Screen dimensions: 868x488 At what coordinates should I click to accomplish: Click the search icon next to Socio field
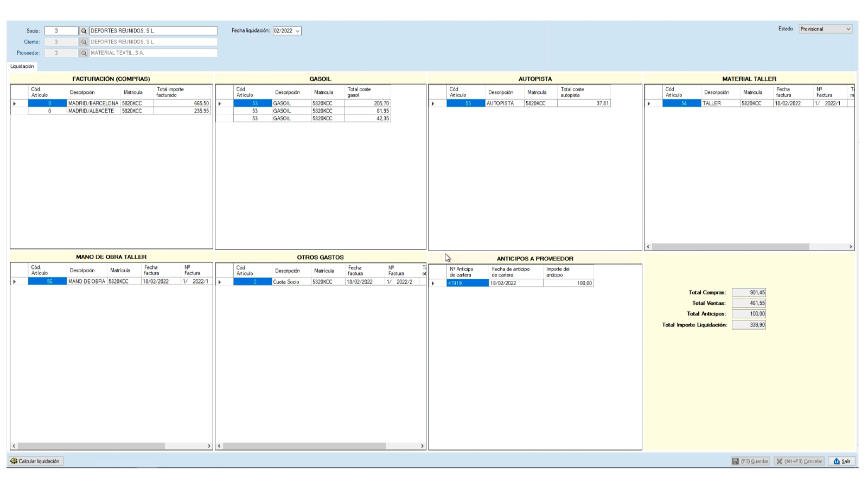pos(84,31)
